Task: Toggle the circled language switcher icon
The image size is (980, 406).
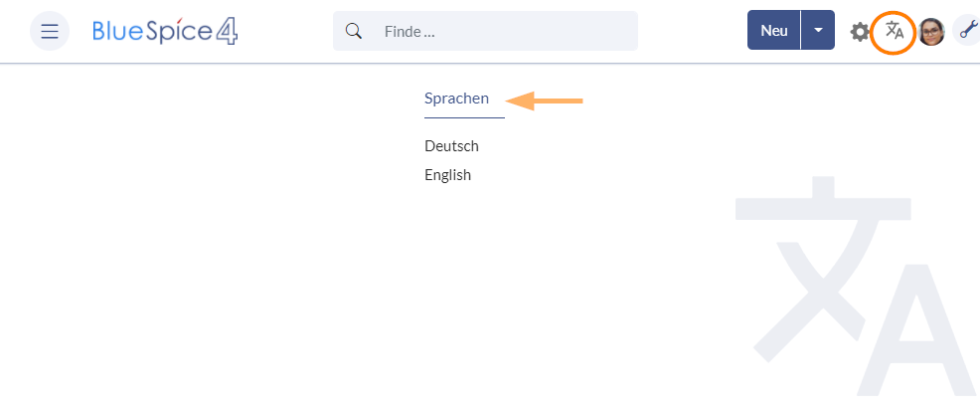Action: [x=895, y=31]
